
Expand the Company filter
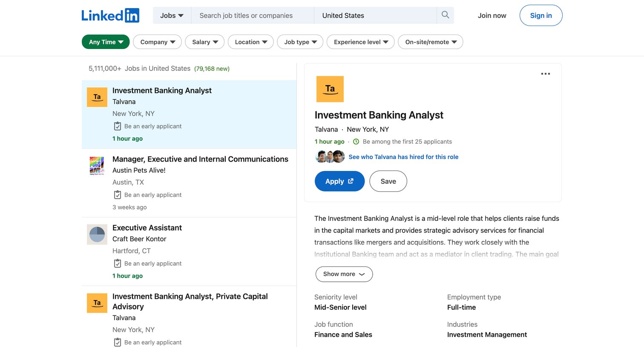pyautogui.click(x=158, y=42)
